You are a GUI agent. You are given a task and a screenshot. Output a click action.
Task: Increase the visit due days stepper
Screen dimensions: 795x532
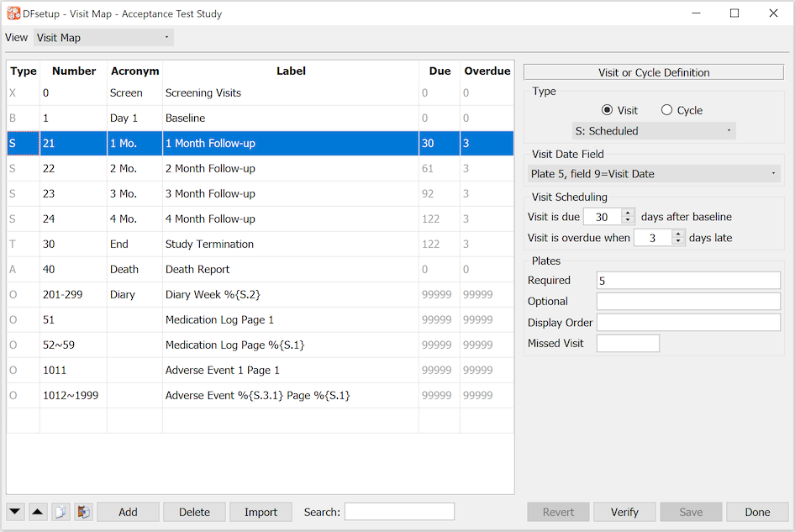628,213
